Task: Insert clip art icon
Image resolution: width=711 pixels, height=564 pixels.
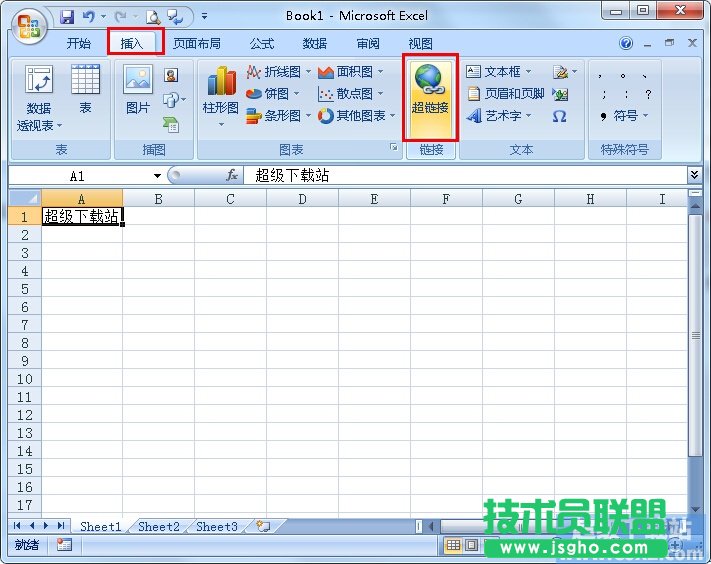Action: [171, 75]
